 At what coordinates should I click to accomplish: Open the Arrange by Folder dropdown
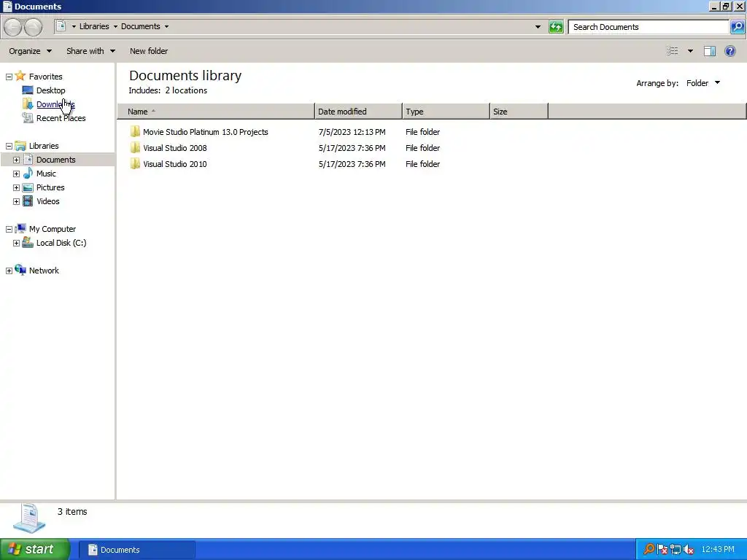[x=703, y=83]
